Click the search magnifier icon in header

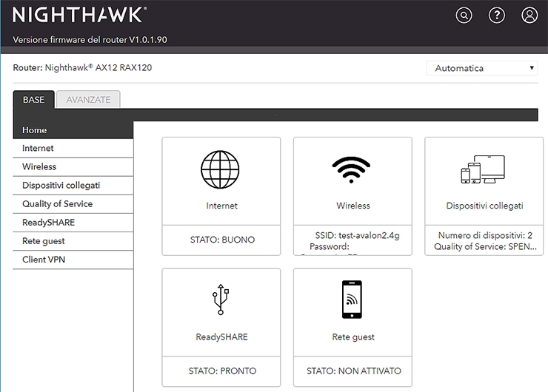(464, 16)
